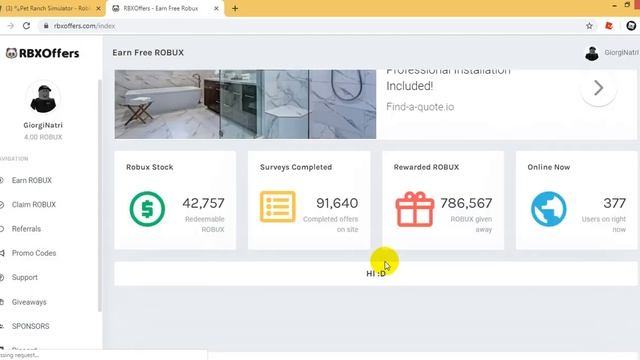The height and width of the screenshot is (360, 640).
Task: Click the padlock site info icon
Action: tap(46, 26)
